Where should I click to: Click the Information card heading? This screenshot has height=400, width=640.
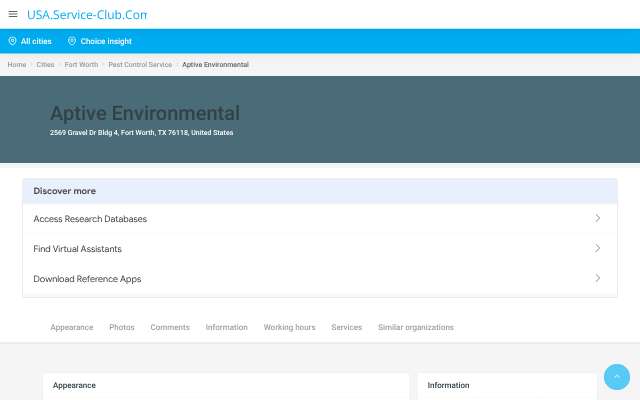(x=448, y=385)
